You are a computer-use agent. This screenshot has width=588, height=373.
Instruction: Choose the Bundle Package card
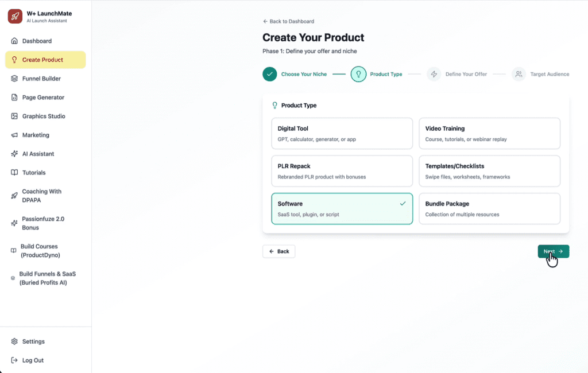[489, 208]
